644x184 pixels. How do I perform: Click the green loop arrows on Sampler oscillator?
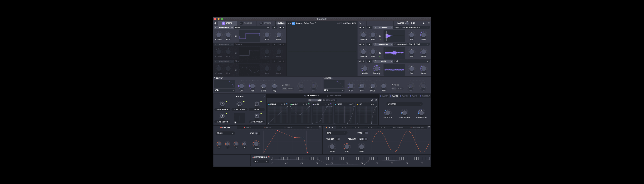tap(380, 40)
